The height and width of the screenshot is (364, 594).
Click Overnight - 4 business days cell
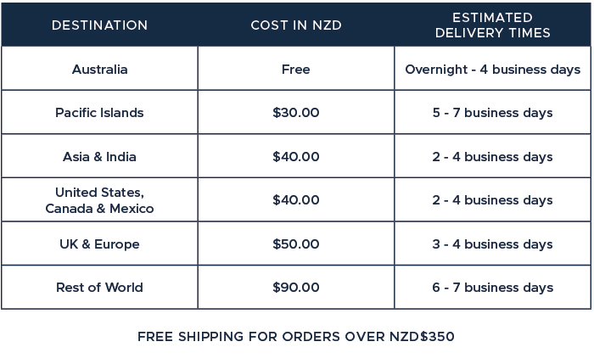pos(492,69)
